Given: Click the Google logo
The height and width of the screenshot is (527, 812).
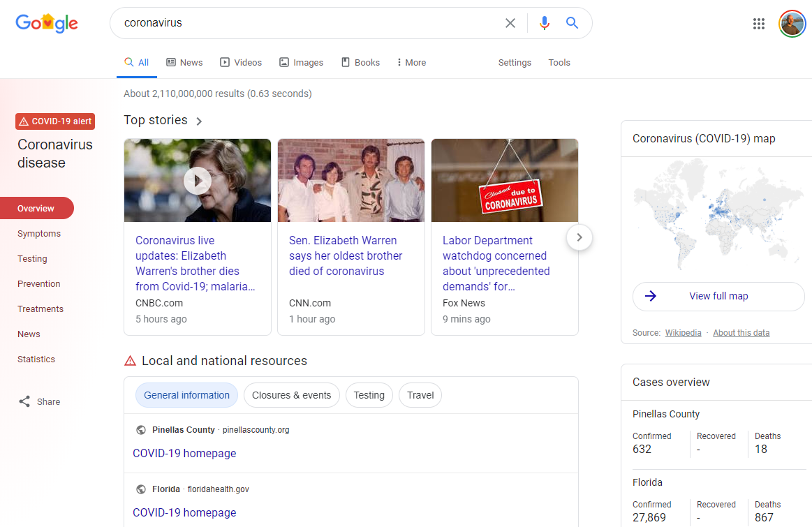Looking at the screenshot, I should tap(47, 23).
